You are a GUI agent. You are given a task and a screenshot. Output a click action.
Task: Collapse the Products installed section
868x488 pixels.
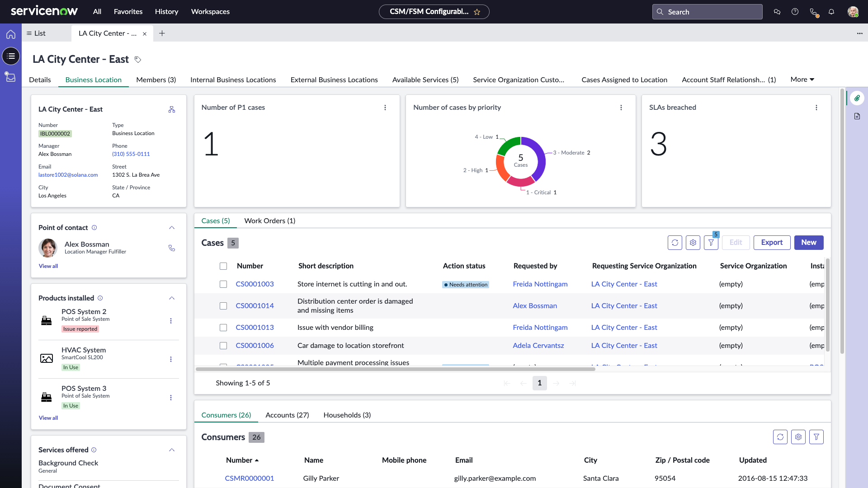click(x=172, y=298)
